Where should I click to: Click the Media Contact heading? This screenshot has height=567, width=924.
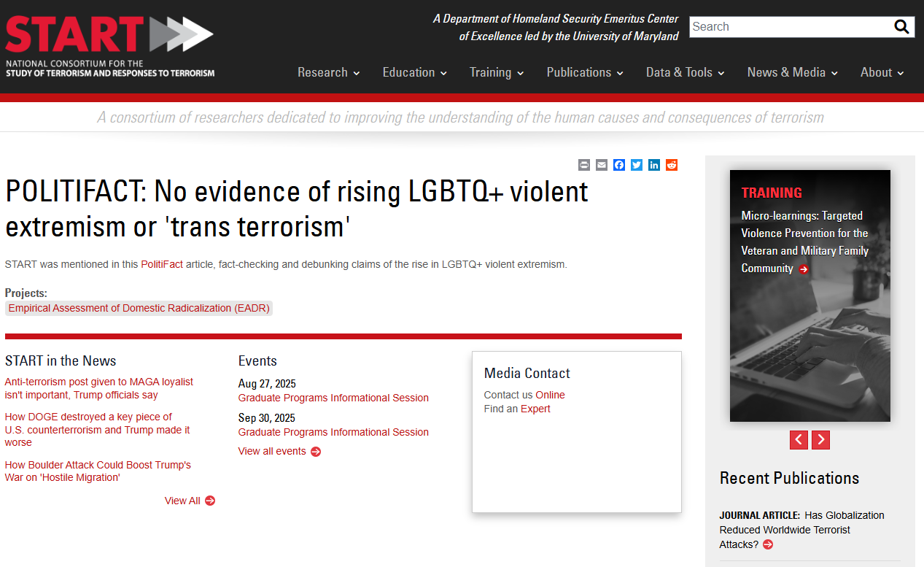(x=527, y=373)
